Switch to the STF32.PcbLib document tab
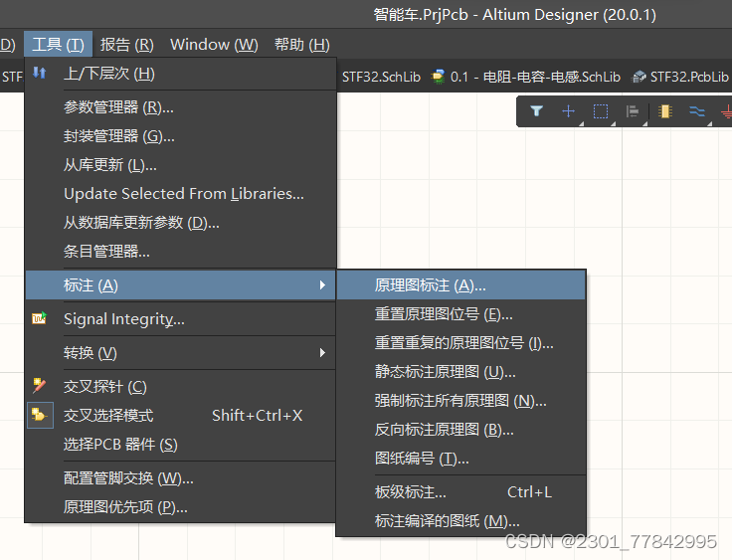 (x=680, y=77)
